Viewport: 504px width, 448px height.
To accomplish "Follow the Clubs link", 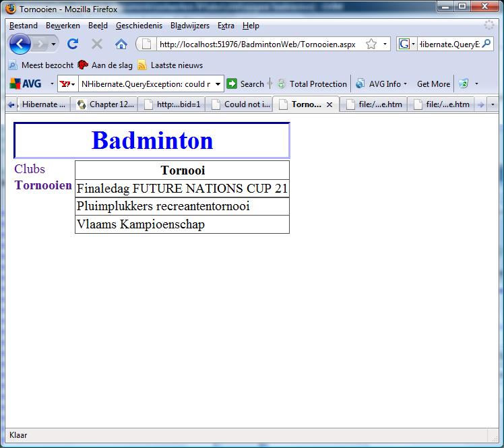I will coord(30,169).
